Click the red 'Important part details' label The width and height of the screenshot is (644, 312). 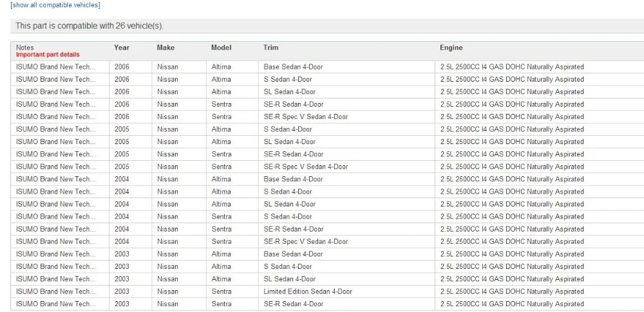coord(48,55)
